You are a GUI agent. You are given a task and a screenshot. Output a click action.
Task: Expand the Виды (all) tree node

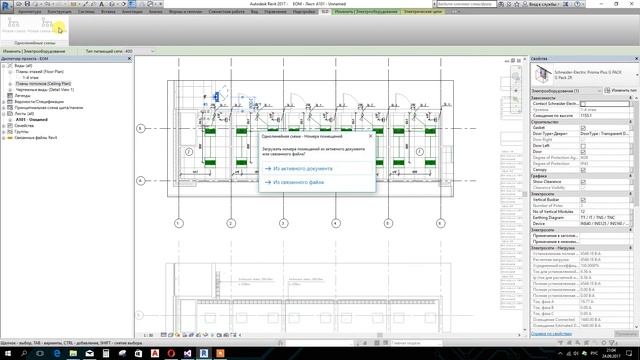(4, 66)
